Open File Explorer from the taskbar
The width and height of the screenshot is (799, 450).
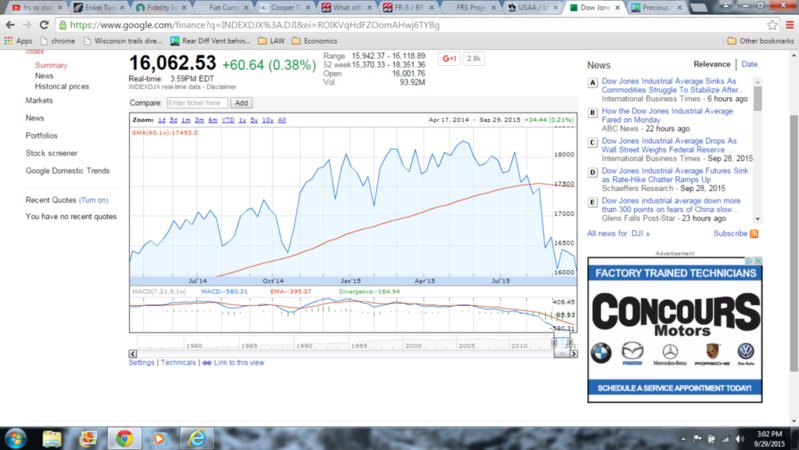pyautogui.click(x=52, y=438)
